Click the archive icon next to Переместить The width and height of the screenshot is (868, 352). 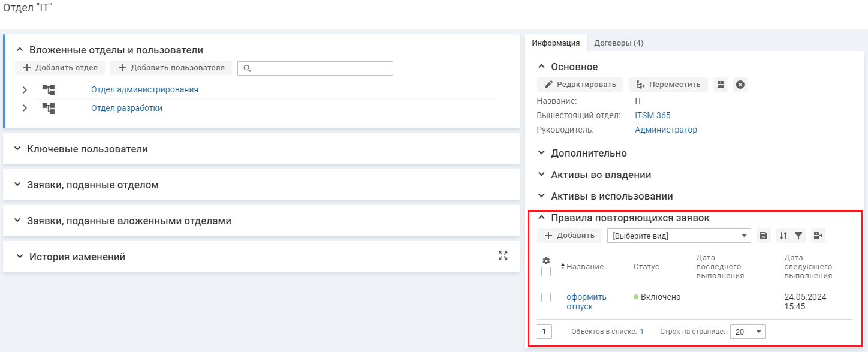[x=721, y=85]
